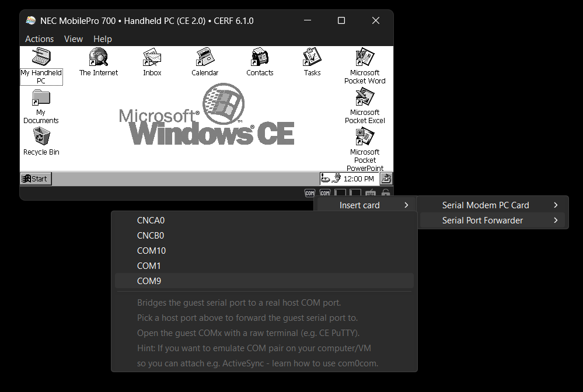Open My Handheld PC desktop icon
Screen dimensions: 583x392
point(41,58)
